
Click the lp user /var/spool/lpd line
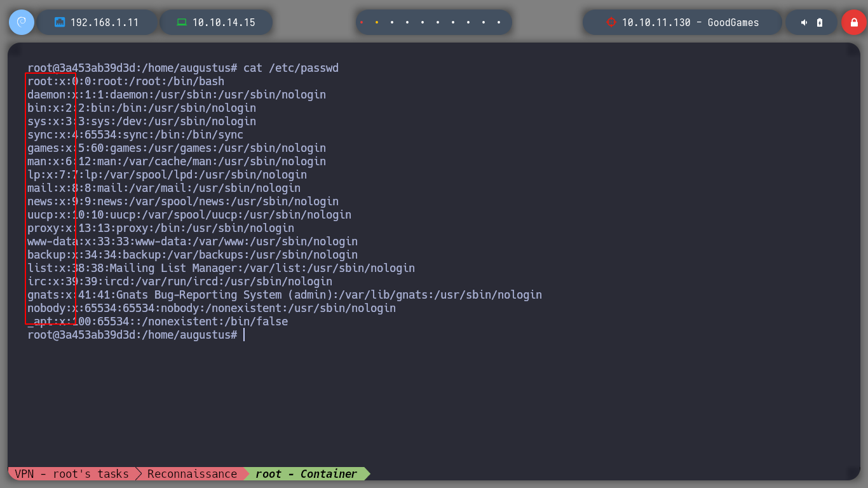(167, 175)
